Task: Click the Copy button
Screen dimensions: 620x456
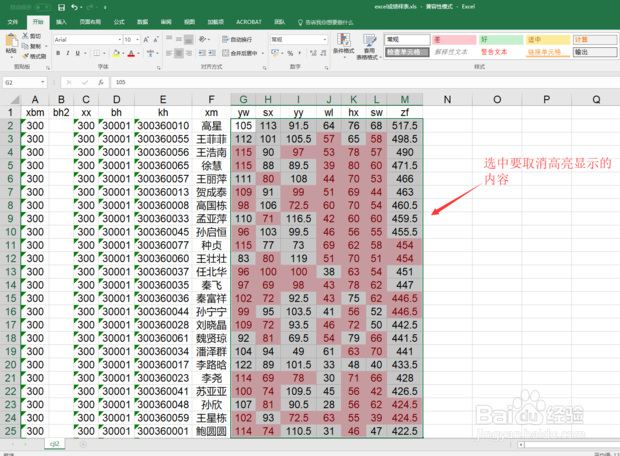Action: 32,46
